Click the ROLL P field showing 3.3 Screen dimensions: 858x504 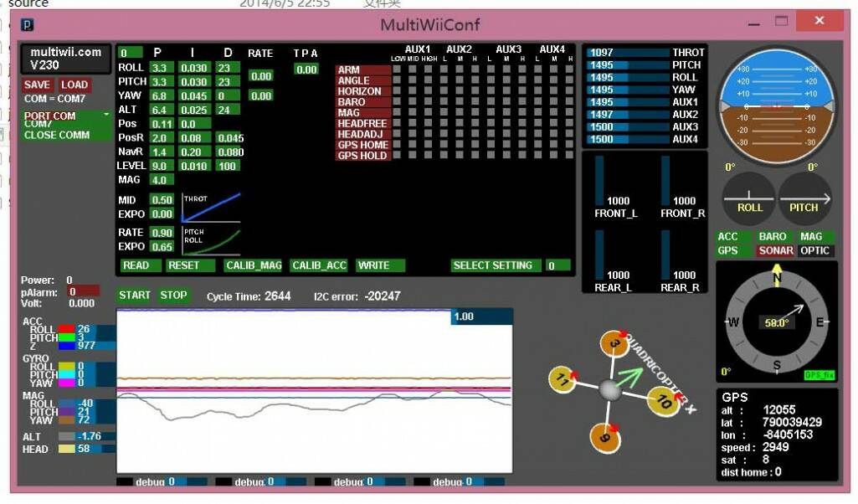[x=162, y=68]
